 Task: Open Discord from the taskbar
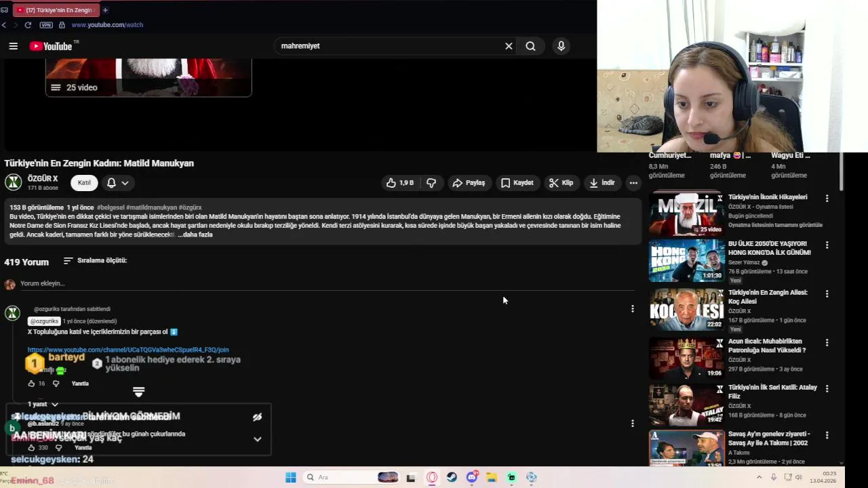point(472,477)
